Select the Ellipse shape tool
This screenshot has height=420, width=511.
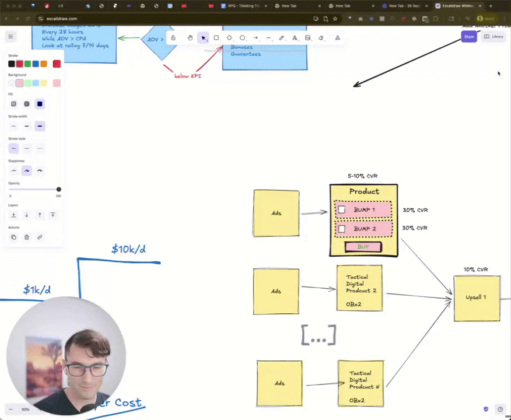point(242,38)
